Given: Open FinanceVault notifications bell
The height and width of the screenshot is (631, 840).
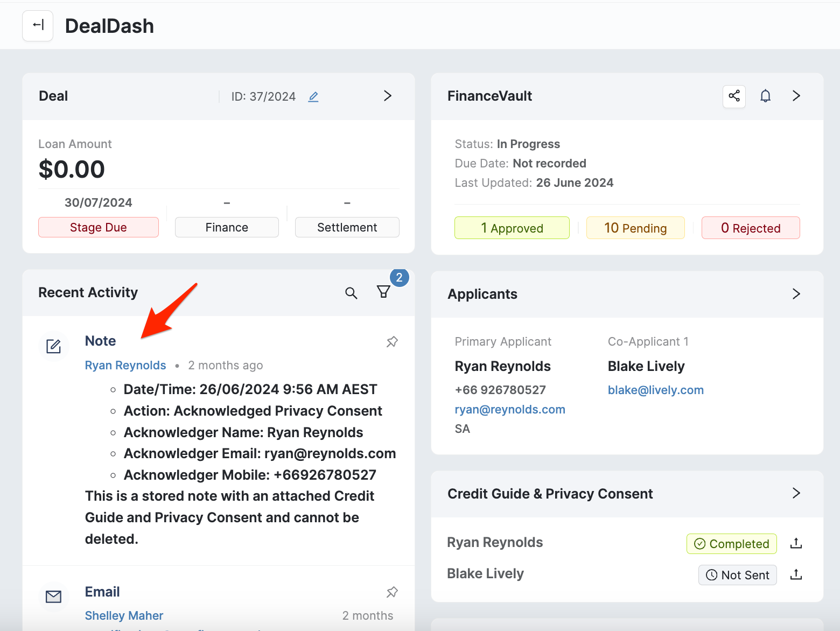Looking at the screenshot, I should 765,96.
